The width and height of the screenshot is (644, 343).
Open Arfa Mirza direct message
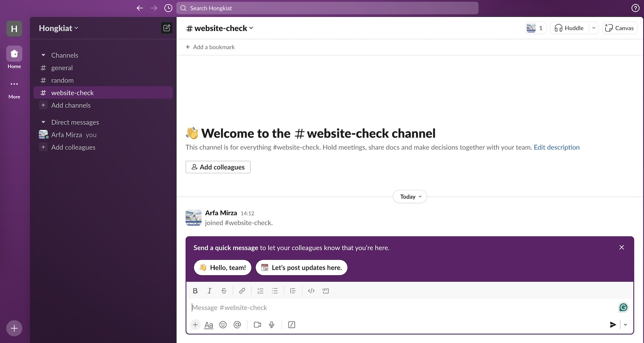[x=103, y=135]
